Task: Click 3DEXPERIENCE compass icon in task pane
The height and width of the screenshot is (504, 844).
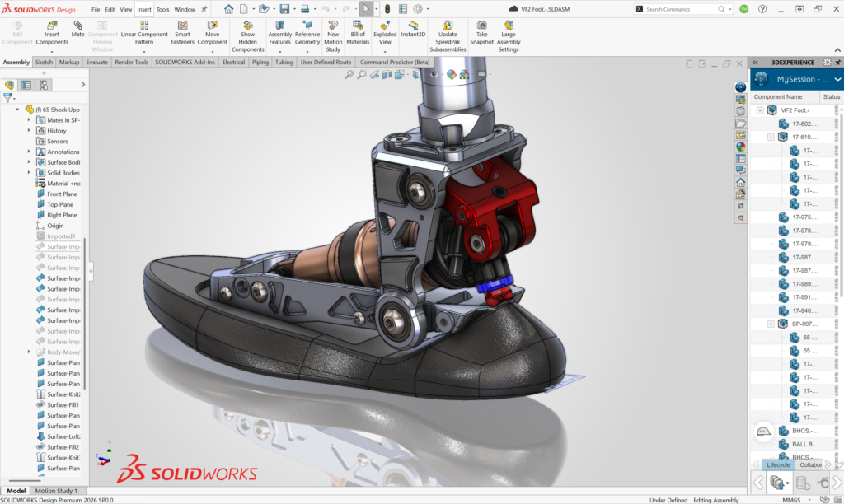Action: point(741,87)
